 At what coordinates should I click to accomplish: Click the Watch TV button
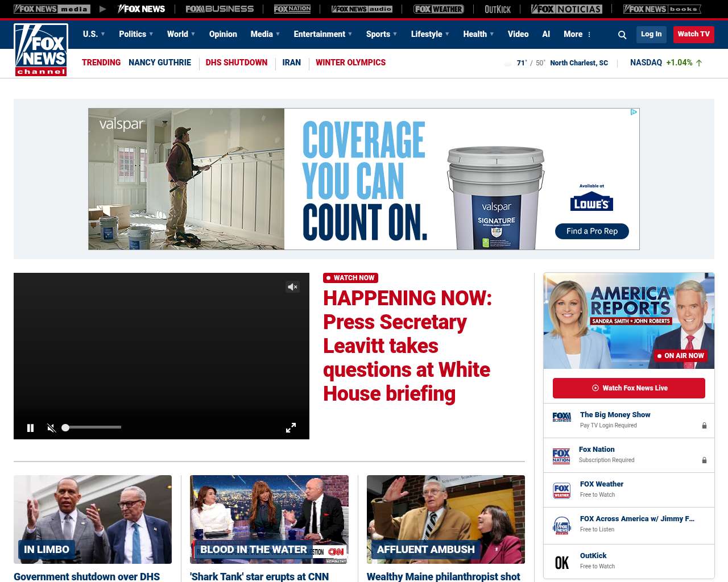click(x=693, y=34)
